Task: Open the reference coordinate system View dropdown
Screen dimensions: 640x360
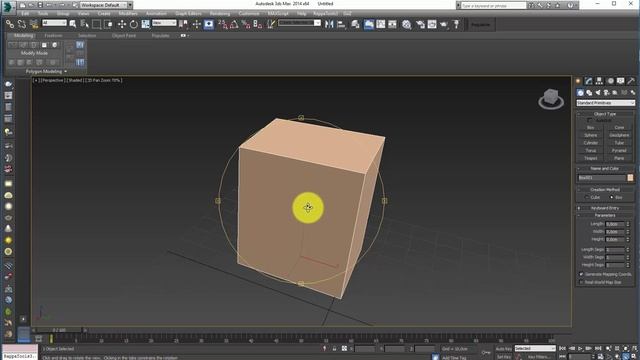Action: point(164,23)
